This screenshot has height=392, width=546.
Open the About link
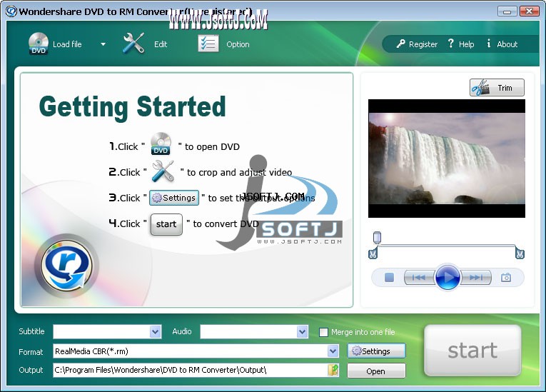point(507,44)
